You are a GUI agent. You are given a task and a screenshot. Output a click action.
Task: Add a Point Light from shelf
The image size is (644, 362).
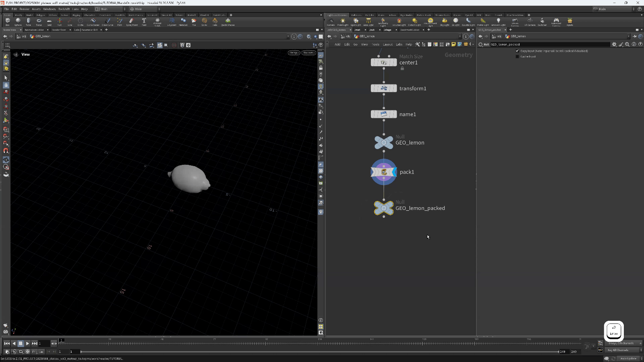click(x=343, y=21)
